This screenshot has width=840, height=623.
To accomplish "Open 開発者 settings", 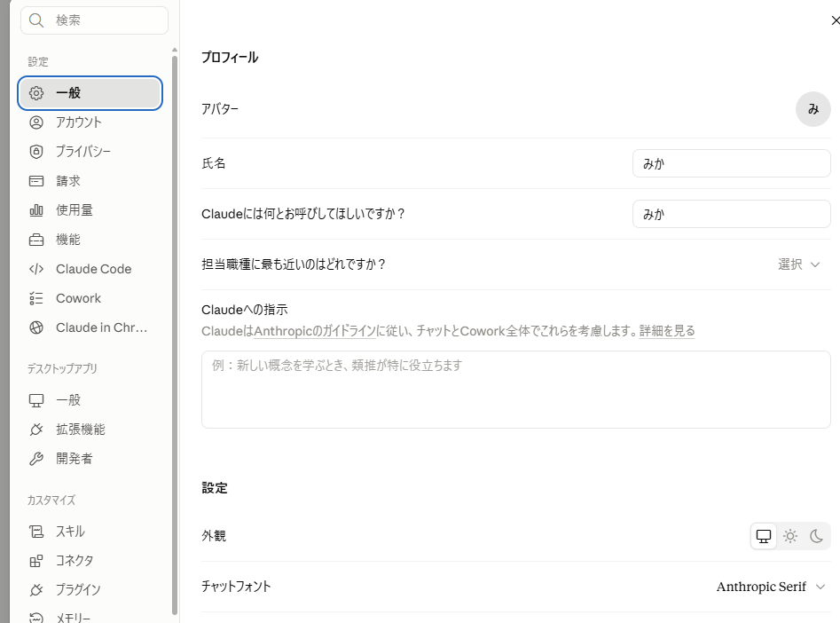I will point(90,459).
